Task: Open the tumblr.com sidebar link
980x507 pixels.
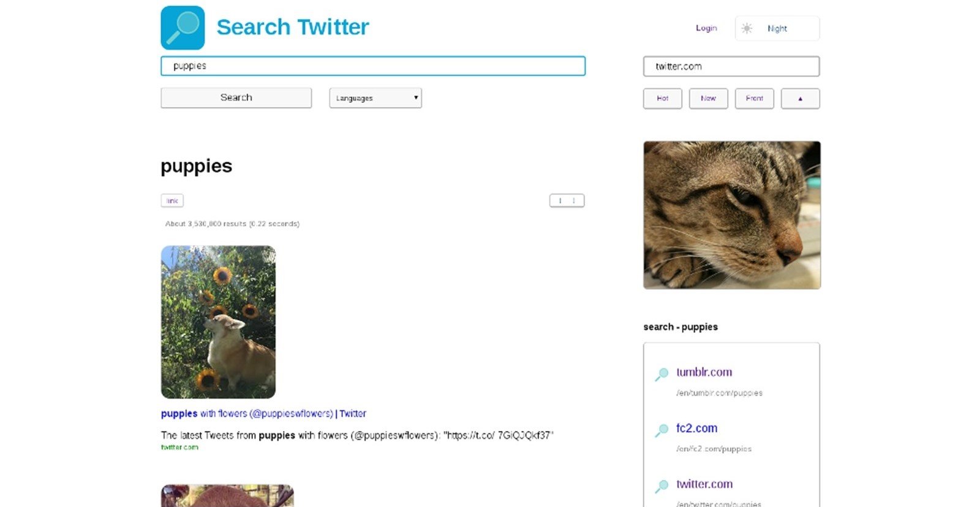Action: [x=704, y=372]
